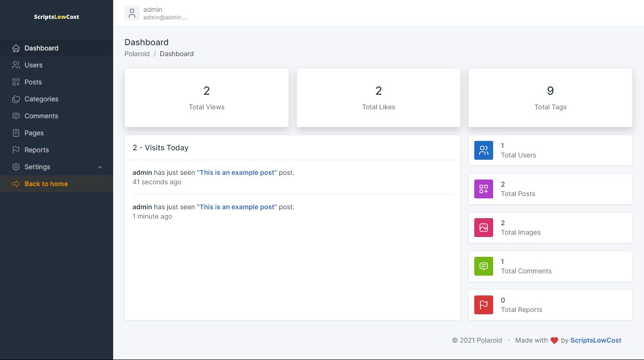Image resolution: width=644 pixels, height=360 pixels.
Task: Open the Users menu item
Action: click(x=33, y=65)
